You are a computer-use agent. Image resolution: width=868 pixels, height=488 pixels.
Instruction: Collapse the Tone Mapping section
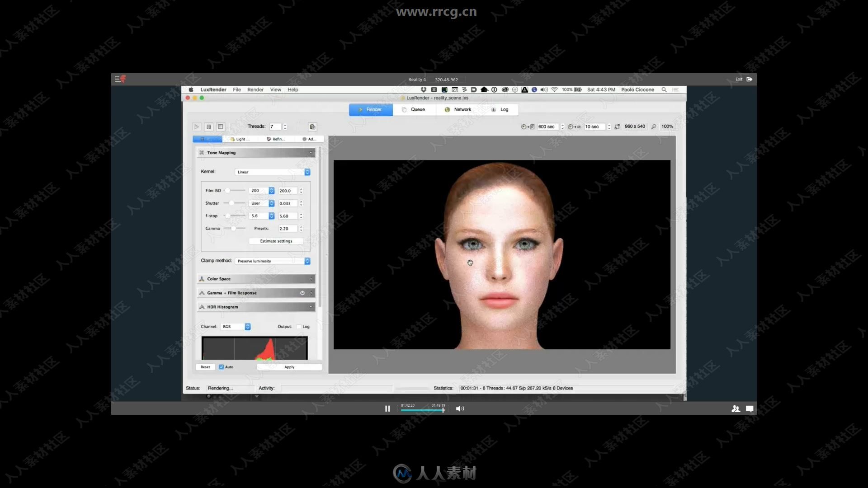(x=311, y=153)
